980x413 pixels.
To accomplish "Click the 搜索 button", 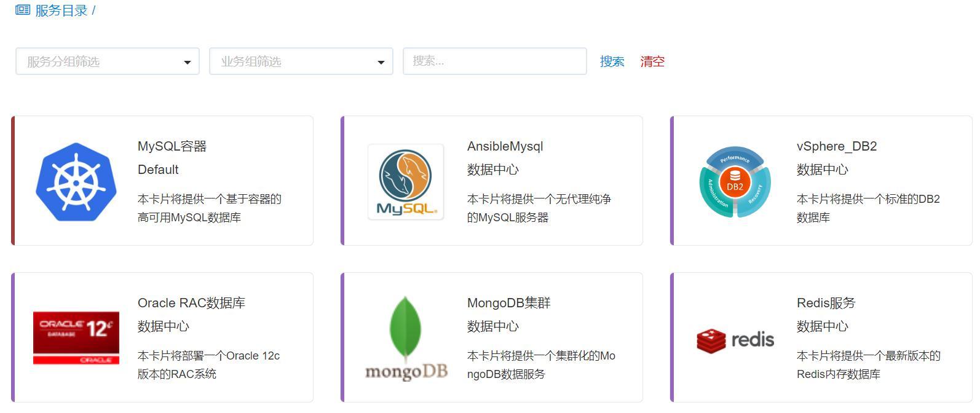I will [612, 61].
